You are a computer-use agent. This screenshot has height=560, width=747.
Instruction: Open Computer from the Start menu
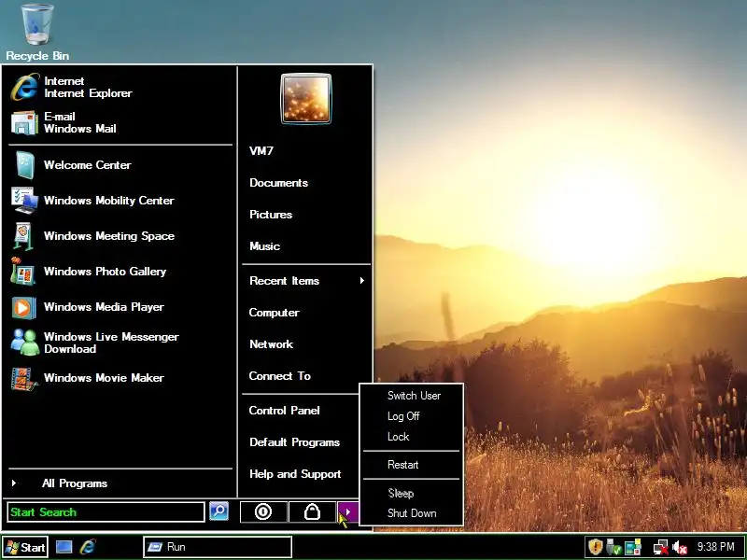(x=274, y=313)
